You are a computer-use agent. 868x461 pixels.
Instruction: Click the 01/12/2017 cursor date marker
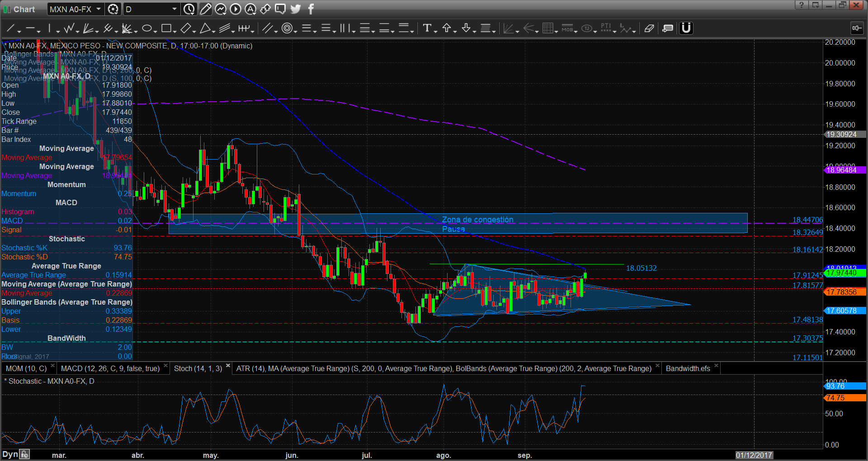754,455
